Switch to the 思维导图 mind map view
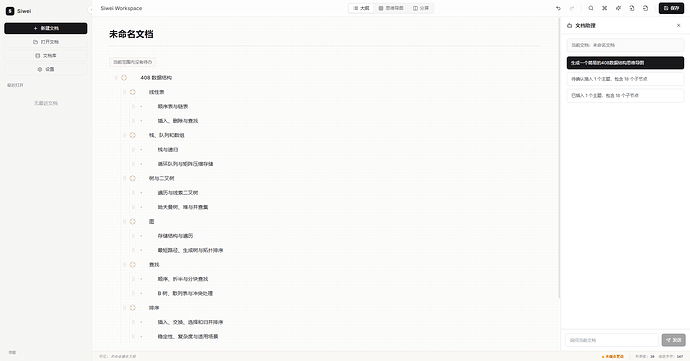Screen dimensions: 690x361 [391, 8]
